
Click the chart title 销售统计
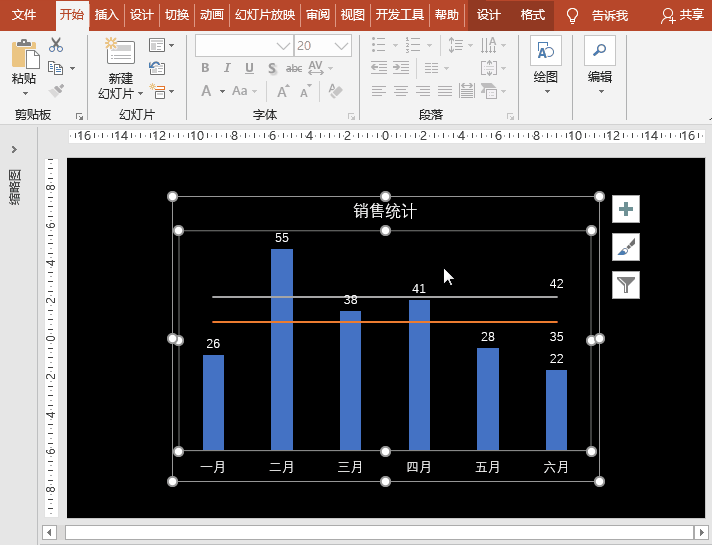[385, 211]
